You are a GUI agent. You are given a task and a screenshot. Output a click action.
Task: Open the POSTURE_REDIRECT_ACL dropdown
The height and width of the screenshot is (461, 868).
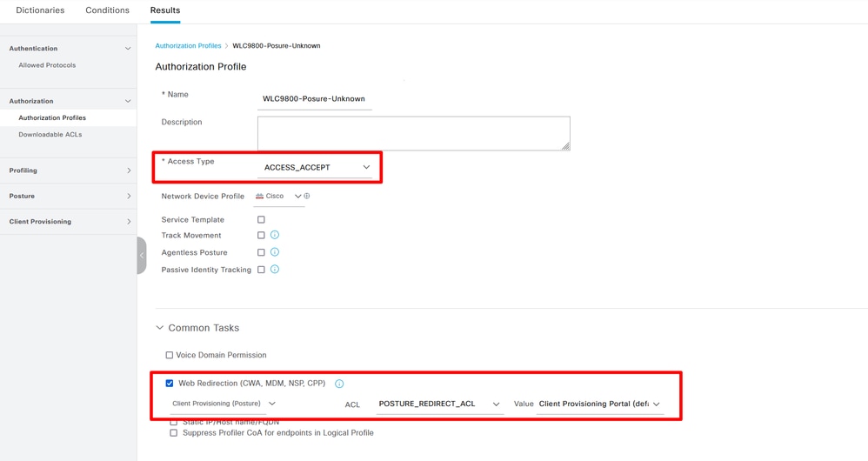439,404
